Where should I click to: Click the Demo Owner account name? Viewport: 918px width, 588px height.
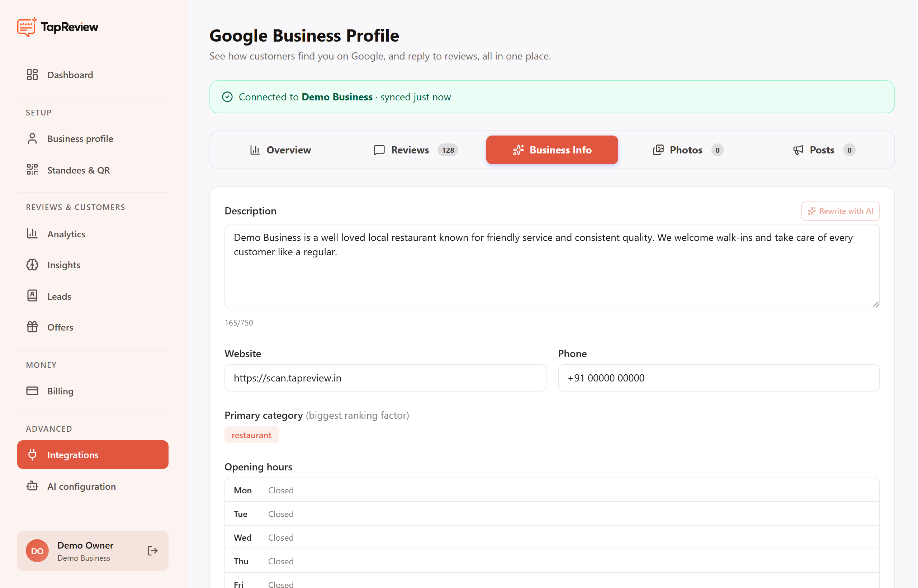pos(85,545)
